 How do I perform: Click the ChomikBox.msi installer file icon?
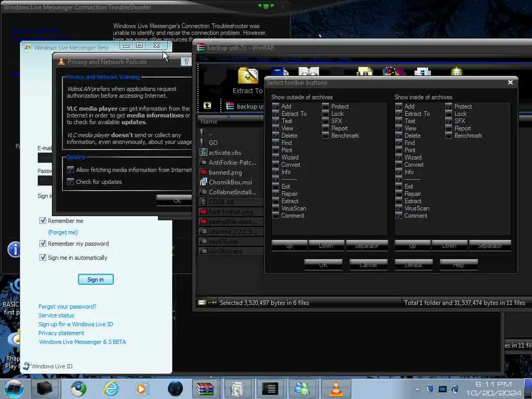[x=203, y=182]
